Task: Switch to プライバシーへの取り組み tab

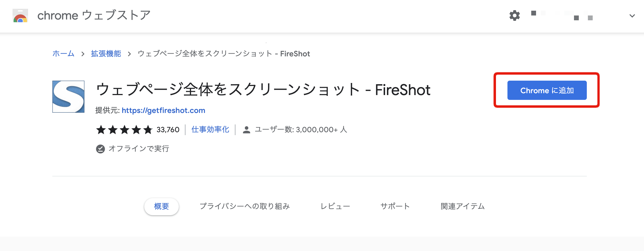Action: tap(245, 206)
